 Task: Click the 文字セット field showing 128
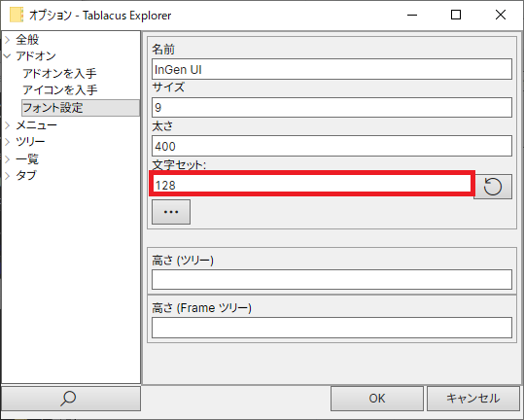pos(312,184)
